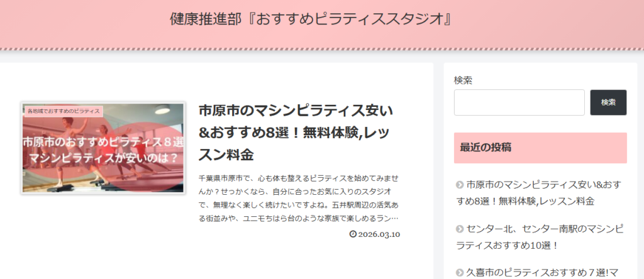Open recent post 市原市のマシンピラティス安い&おすすめ8選 in sidebar
The width and height of the screenshot is (644, 279).
pyautogui.click(x=539, y=193)
